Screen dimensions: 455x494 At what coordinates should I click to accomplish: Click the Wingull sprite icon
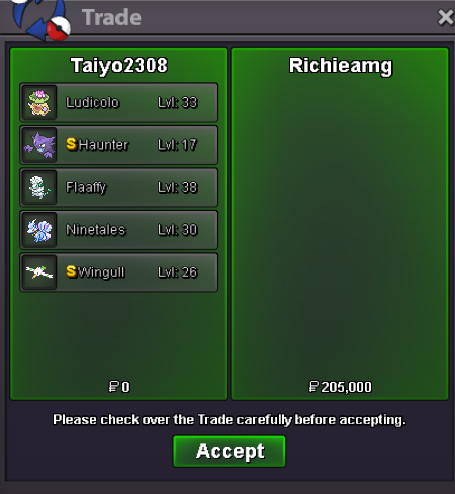tap(39, 272)
